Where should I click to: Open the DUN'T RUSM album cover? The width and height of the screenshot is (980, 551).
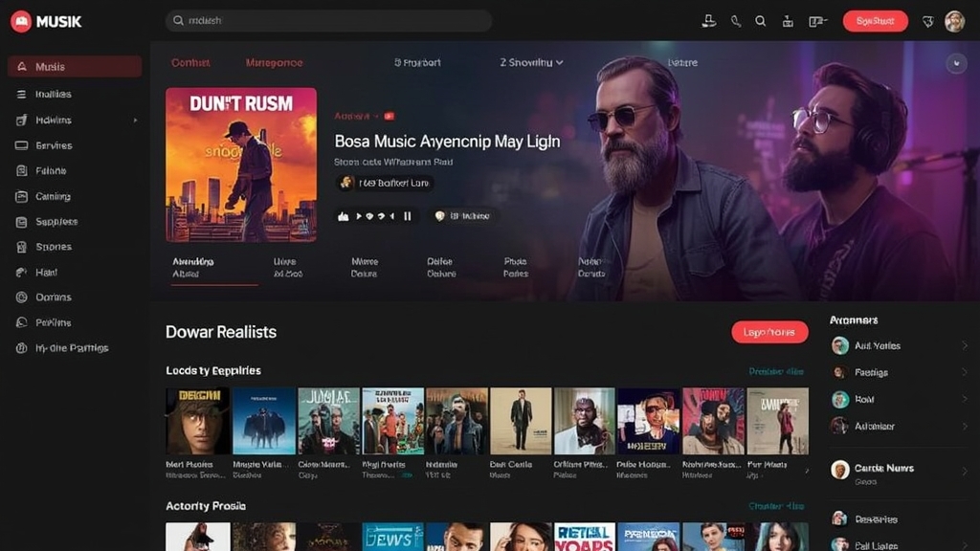tap(241, 165)
